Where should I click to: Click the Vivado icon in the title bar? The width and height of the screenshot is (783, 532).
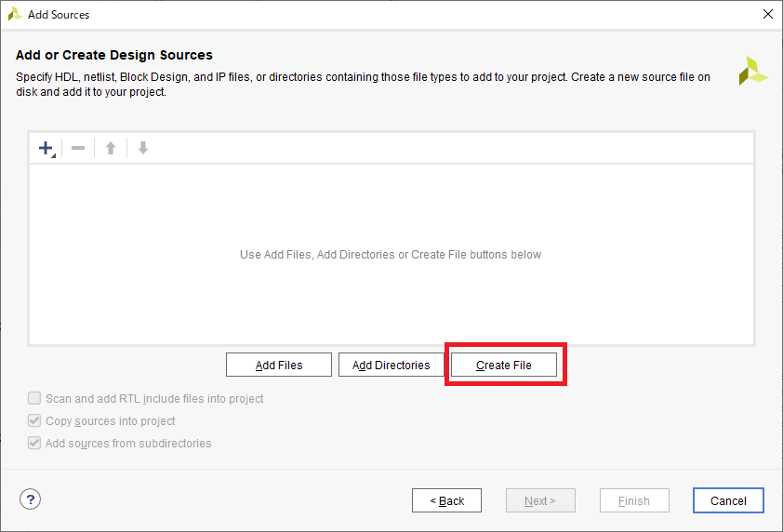(15, 14)
